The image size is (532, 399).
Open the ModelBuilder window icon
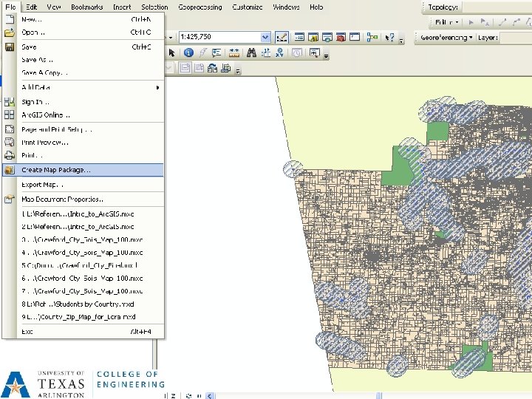tap(372, 37)
